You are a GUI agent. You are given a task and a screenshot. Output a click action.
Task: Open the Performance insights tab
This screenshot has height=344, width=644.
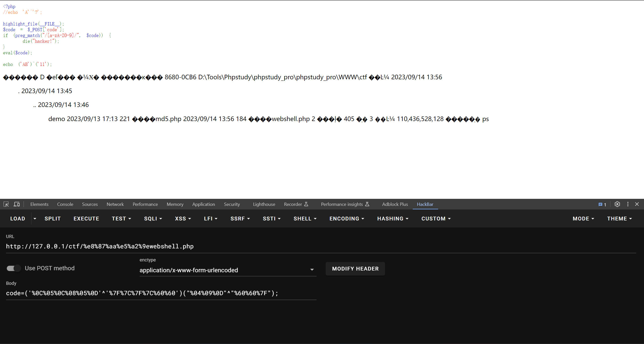pyautogui.click(x=345, y=204)
